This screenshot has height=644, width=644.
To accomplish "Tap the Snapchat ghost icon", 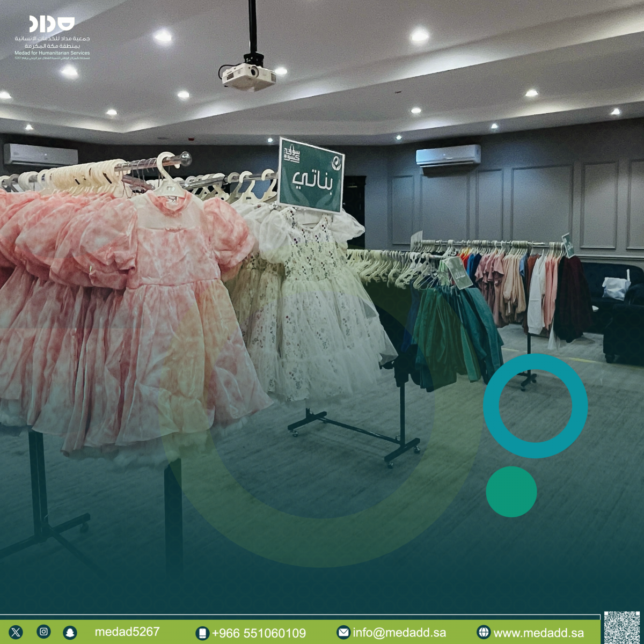I will (70, 632).
